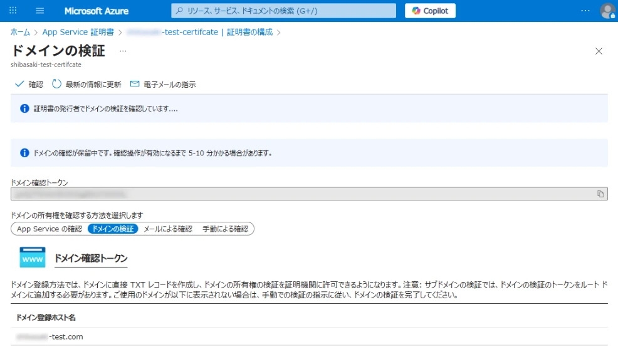The width and height of the screenshot is (618, 364).
Task: Copy the domain verification token
Action: tap(600, 194)
